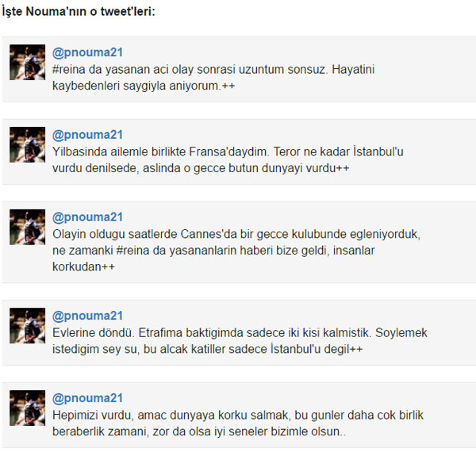Click the tweet text mentioning gecce kulubunde
This screenshot has height=460, width=476.
[x=236, y=251]
